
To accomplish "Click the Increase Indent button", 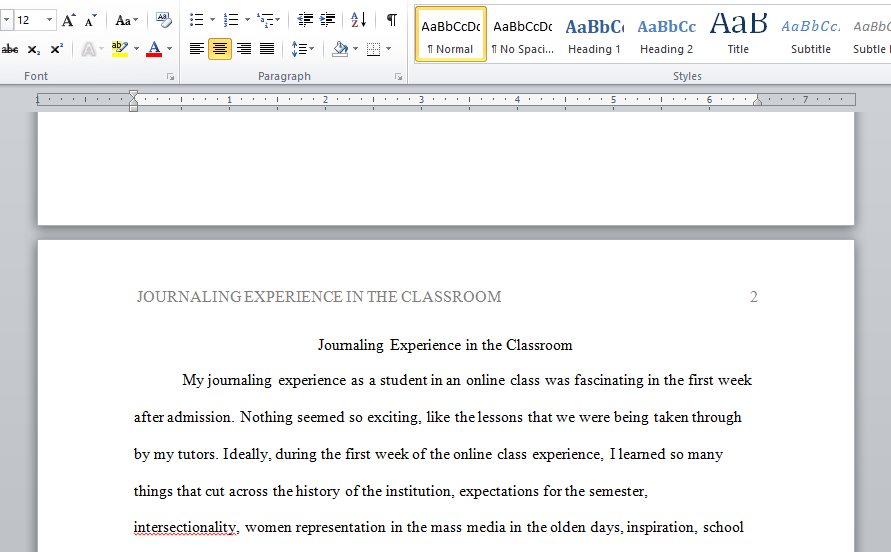I will coord(327,20).
